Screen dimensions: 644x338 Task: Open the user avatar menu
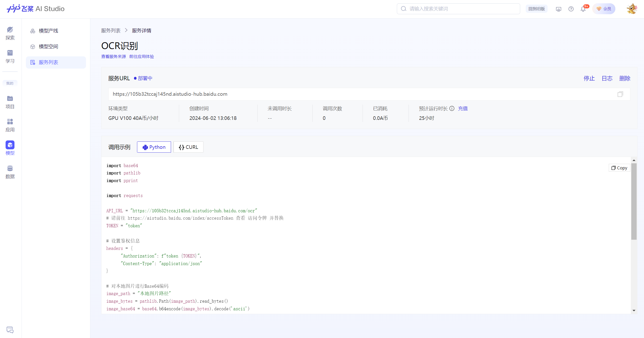pos(632,9)
